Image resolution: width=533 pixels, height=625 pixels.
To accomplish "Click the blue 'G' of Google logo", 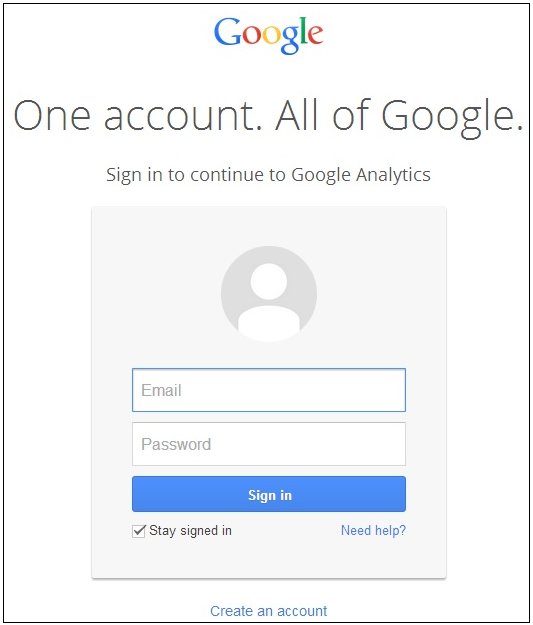I will (226, 32).
